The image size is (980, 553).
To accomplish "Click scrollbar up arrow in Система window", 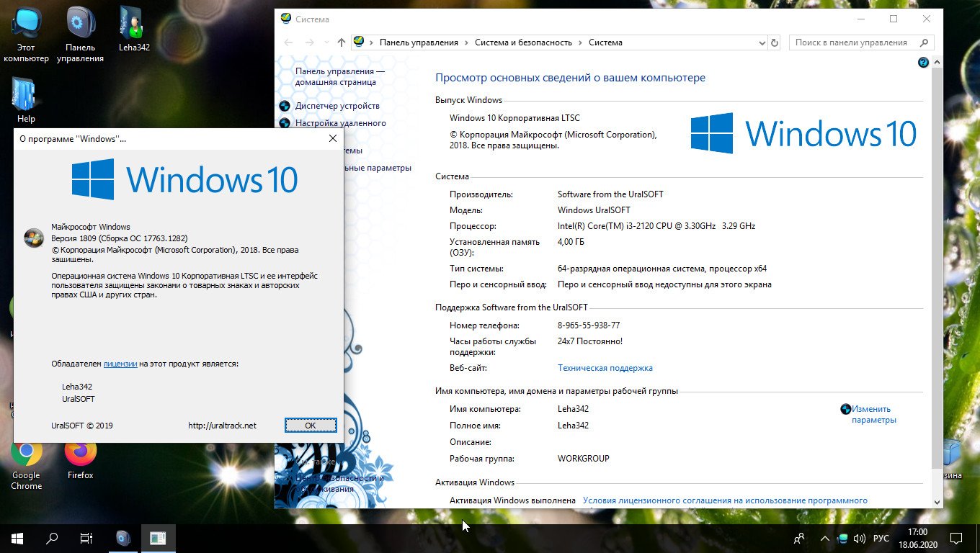I will point(937,63).
